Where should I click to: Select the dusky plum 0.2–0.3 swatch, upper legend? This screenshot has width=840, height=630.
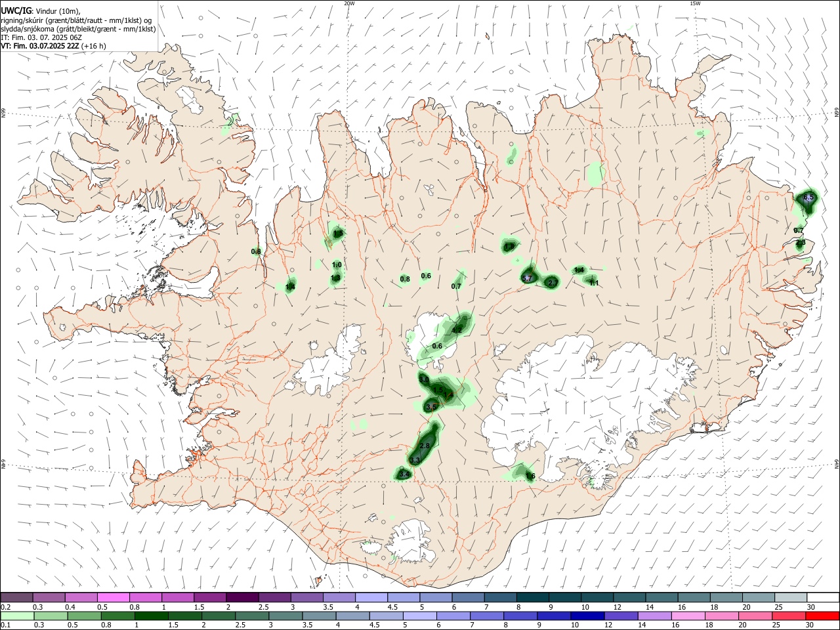click(17, 597)
